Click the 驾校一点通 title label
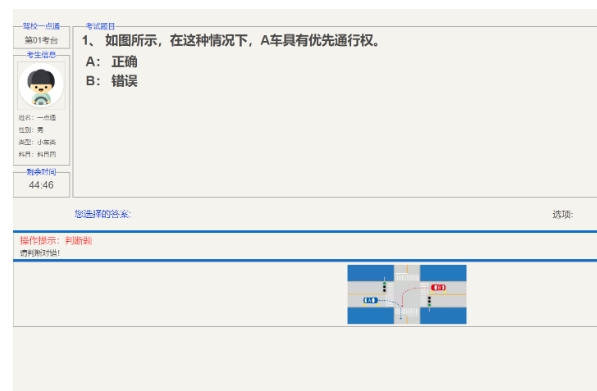The height and width of the screenshot is (391, 597). point(42,26)
